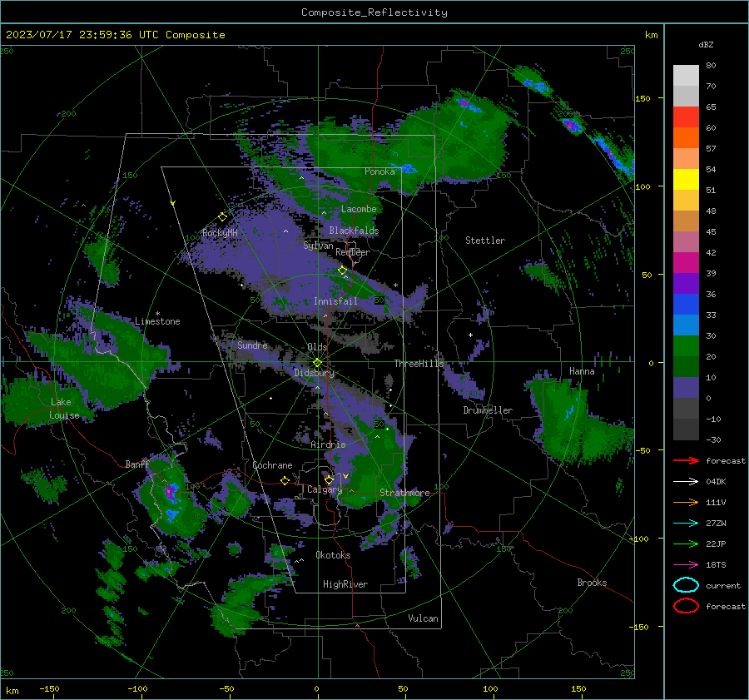Click the Okotoks city label

(333, 555)
